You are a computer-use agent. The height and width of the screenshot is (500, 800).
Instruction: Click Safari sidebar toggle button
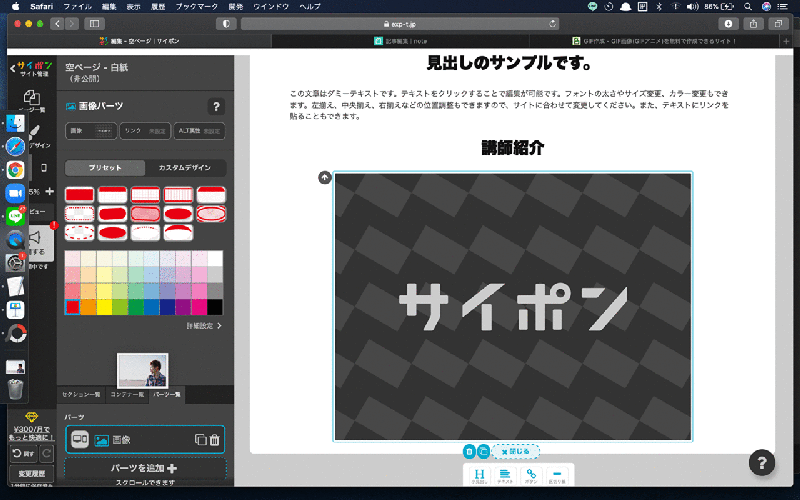coord(94,23)
